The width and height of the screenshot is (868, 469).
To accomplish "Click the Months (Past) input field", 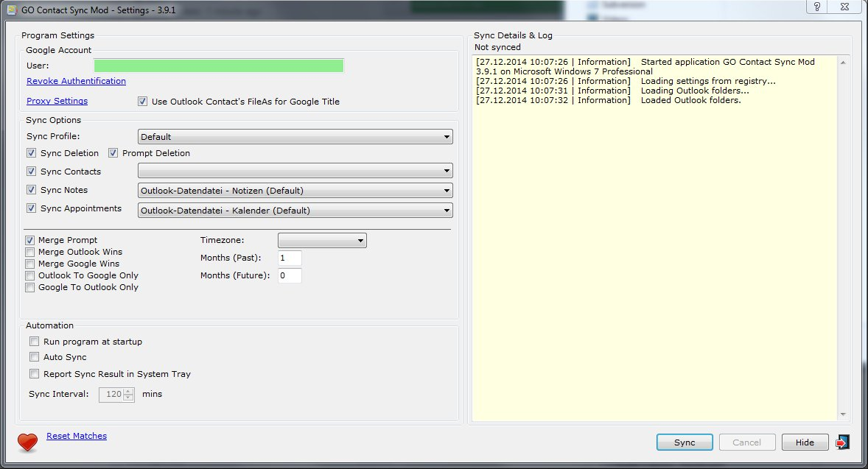I will click(x=290, y=258).
